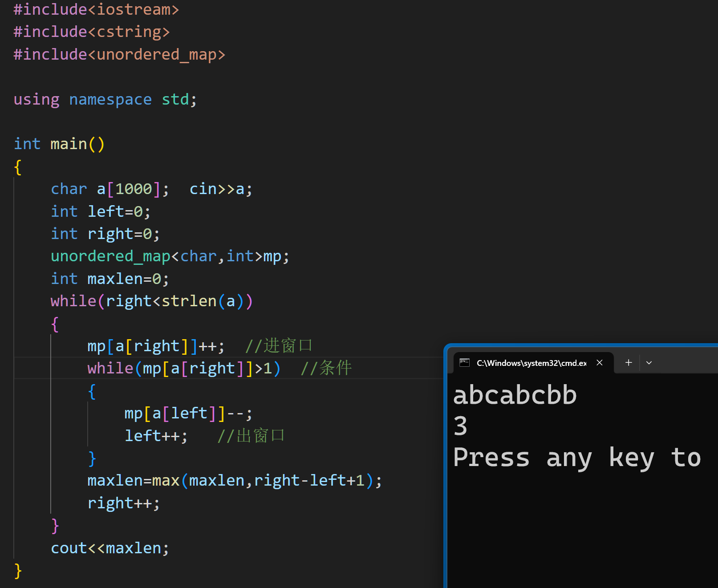Click 'char a[1000];' declaration

pos(110,189)
